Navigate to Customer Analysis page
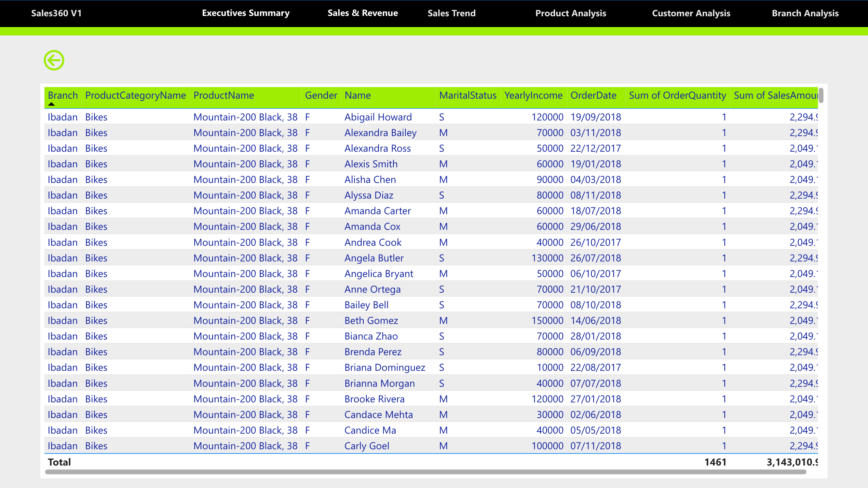Viewport: 868px width, 488px height. tap(691, 13)
